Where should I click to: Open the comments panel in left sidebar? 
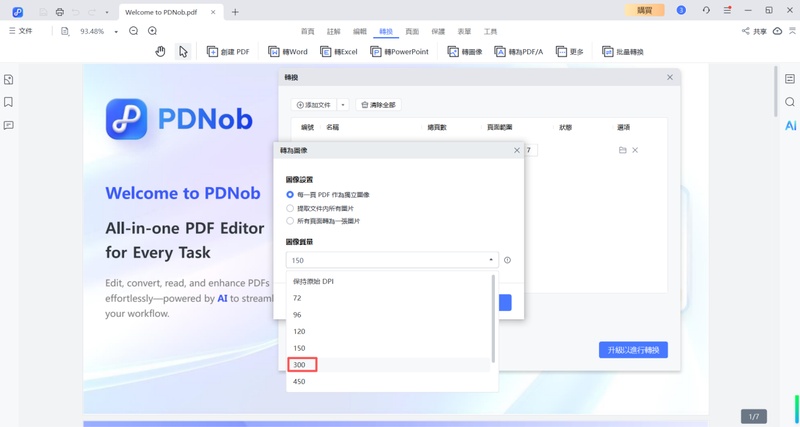(x=8, y=125)
